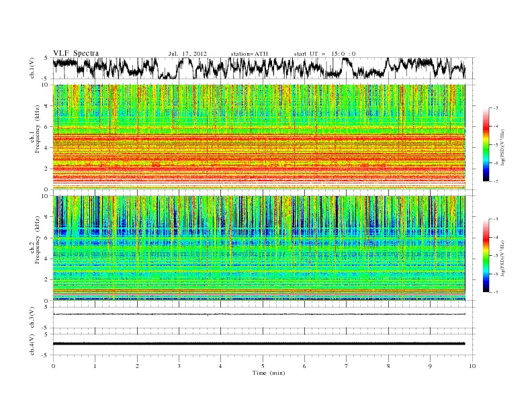Screen dimensions: 532x411
Task: Click time axis tick label "10"
Action: click(x=472, y=366)
